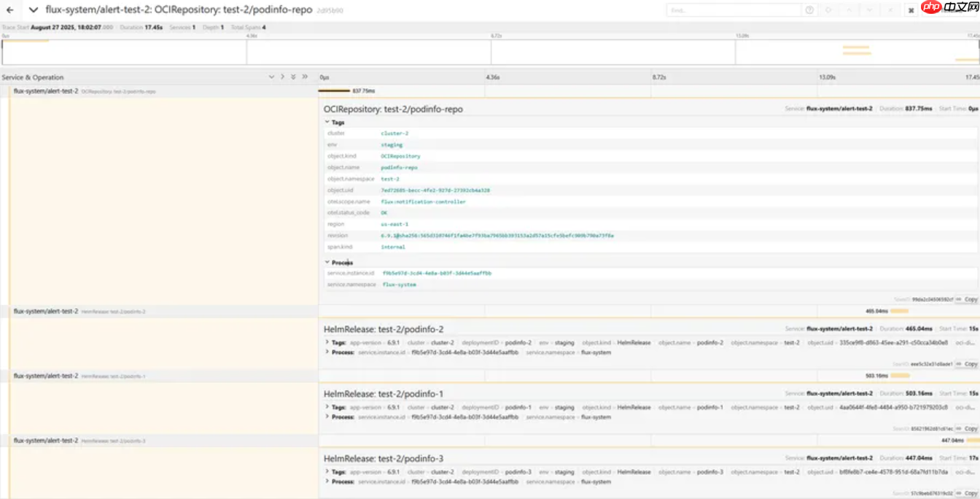980x499 pixels.
Task: Click the back arrow in the trace header
Action: click(10, 10)
